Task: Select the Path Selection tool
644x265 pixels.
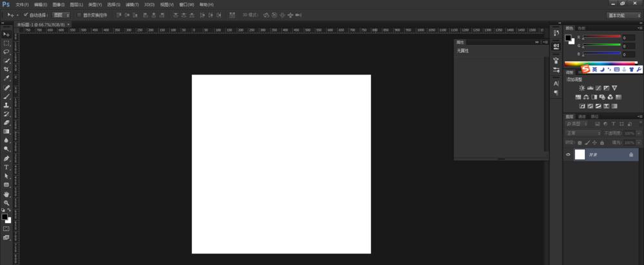Action: tap(6, 176)
